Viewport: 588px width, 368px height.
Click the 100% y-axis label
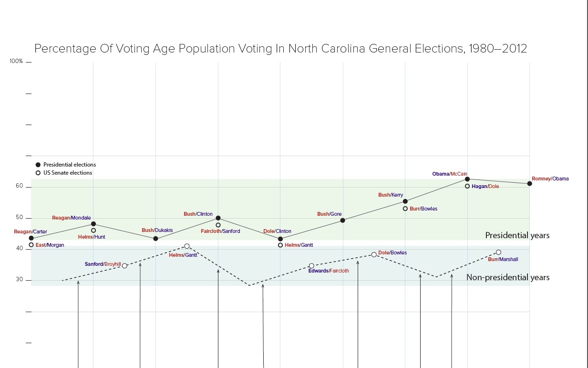pos(16,62)
